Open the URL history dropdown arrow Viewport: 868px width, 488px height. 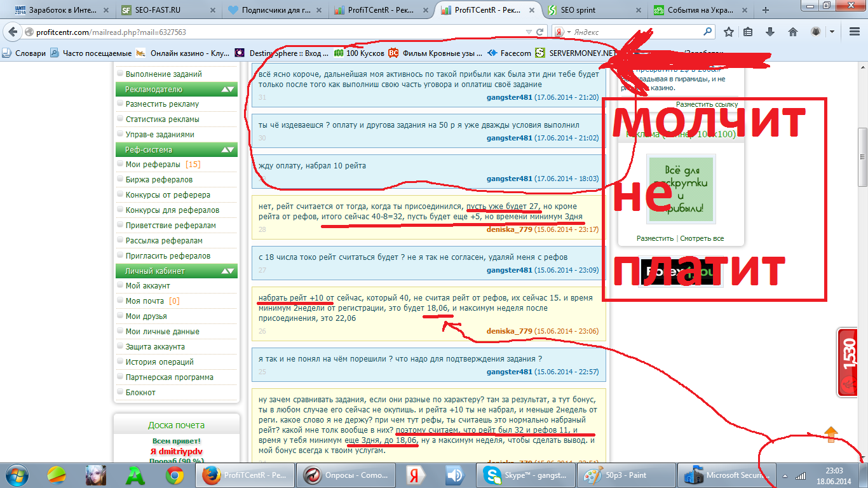tap(529, 32)
